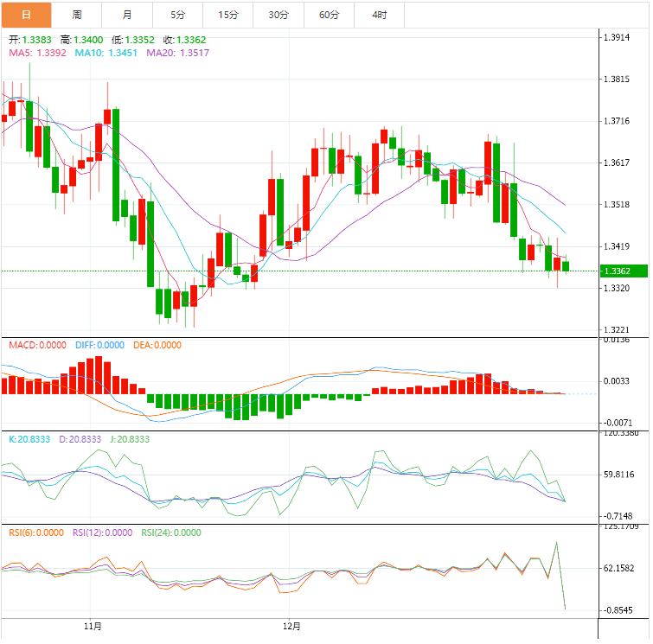653x644 pixels.
Task: Click the MA20 indicator label
Action: (x=176, y=53)
